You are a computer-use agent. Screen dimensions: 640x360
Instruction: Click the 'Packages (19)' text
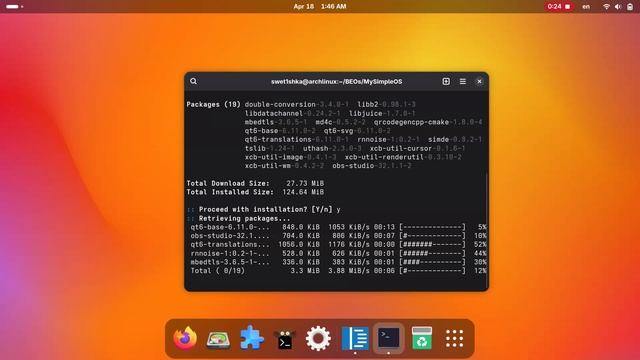(213, 104)
